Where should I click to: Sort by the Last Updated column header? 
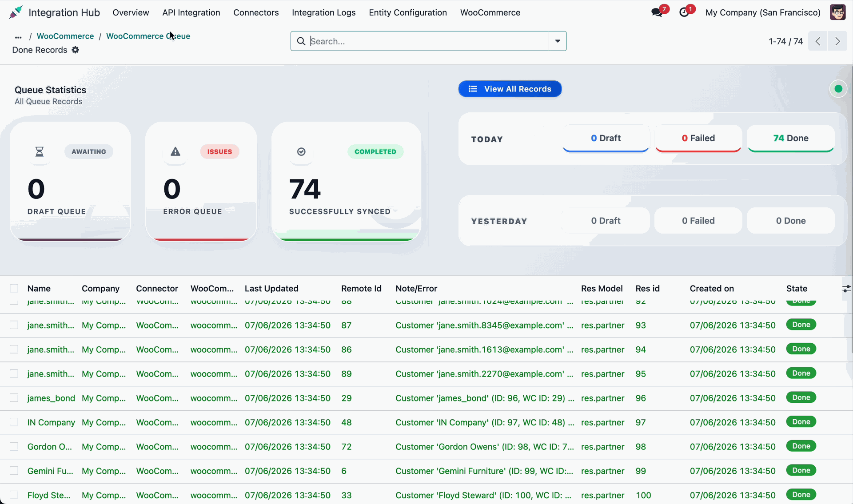coord(271,288)
